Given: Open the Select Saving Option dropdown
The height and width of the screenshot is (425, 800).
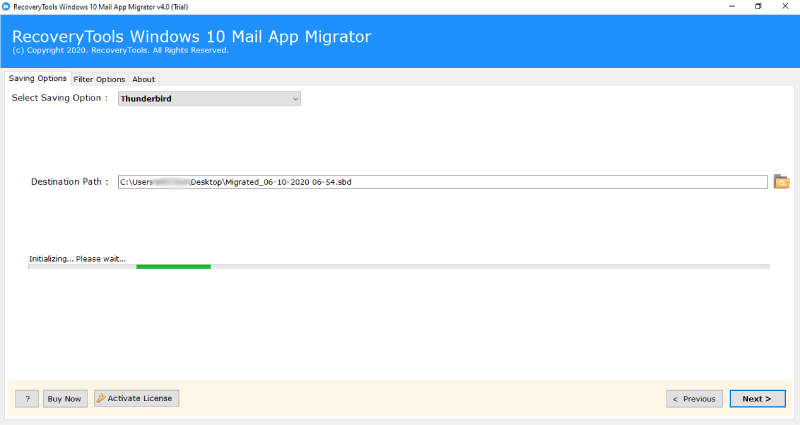Looking at the screenshot, I should 209,98.
